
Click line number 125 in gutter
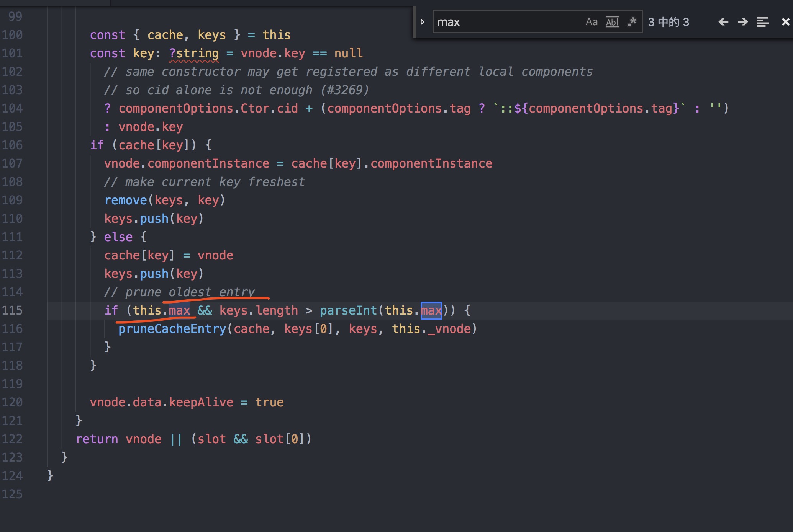coord(12,494)
